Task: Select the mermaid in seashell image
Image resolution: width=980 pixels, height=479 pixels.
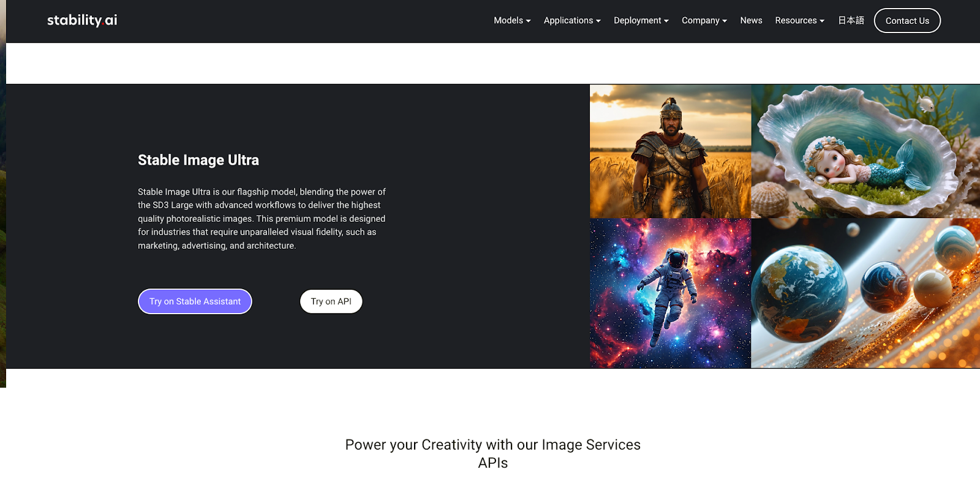Action: click(865, 151)
